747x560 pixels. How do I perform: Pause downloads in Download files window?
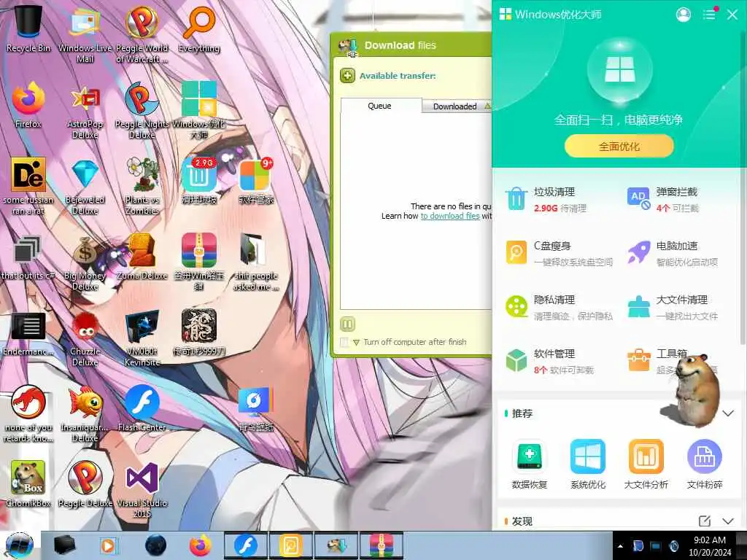[347, 324]
